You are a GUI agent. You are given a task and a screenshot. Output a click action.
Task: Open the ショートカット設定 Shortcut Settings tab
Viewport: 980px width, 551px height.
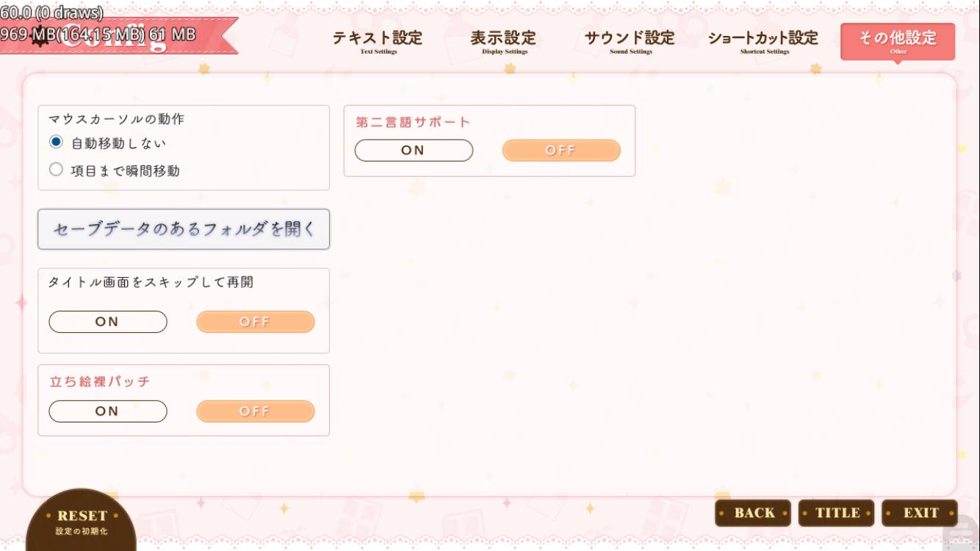tap(763, 41)
